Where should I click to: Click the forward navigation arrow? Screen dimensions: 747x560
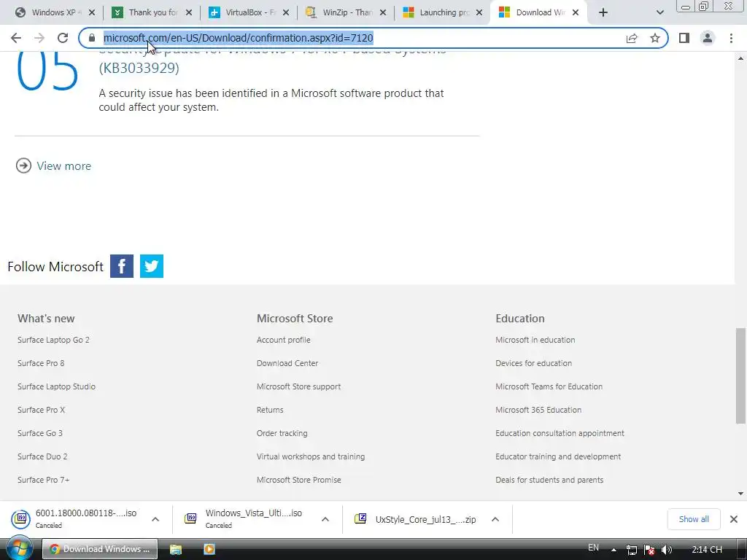[39, 38]
